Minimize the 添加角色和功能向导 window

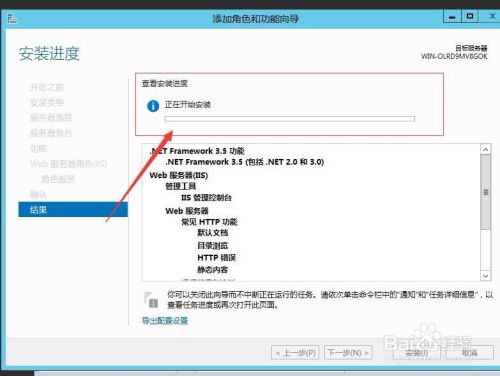pos(452,16)
